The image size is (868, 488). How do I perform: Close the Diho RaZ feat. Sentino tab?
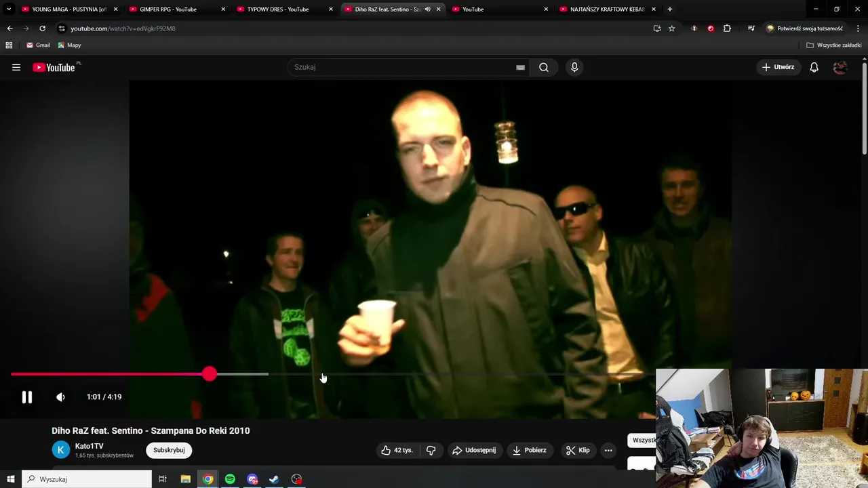click(439, 9)
